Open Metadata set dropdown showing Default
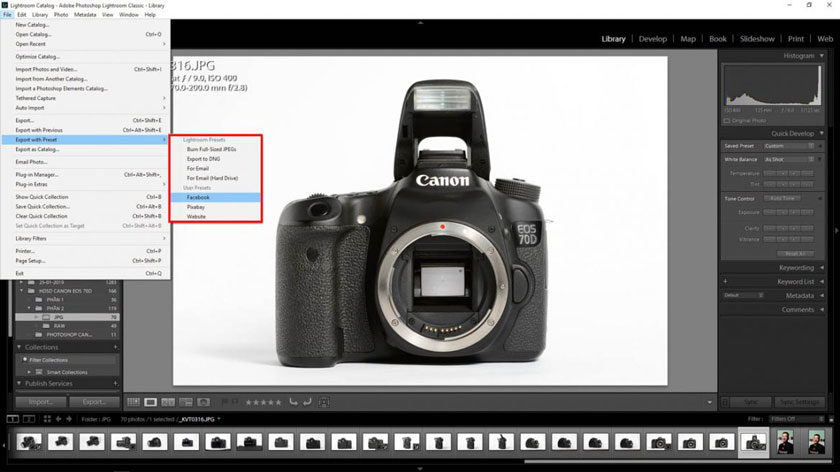 tap(743, 295)
